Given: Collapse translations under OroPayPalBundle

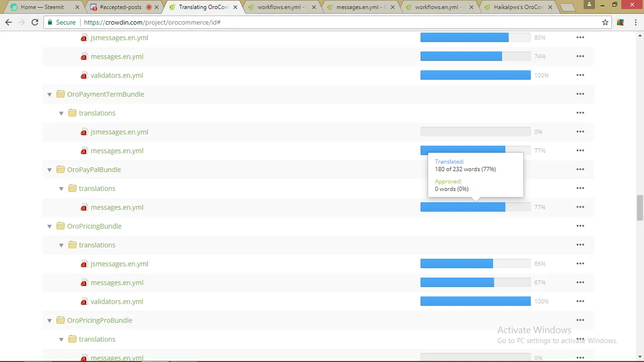Looking at the screenshot, I should (x=61, y=189).
